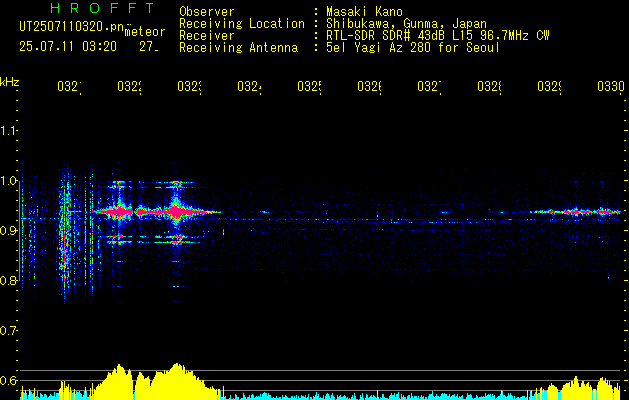Click the small isolated red mark near 0.9 kHz
Viewport: 629px width, 400px height.
(223, 231)
